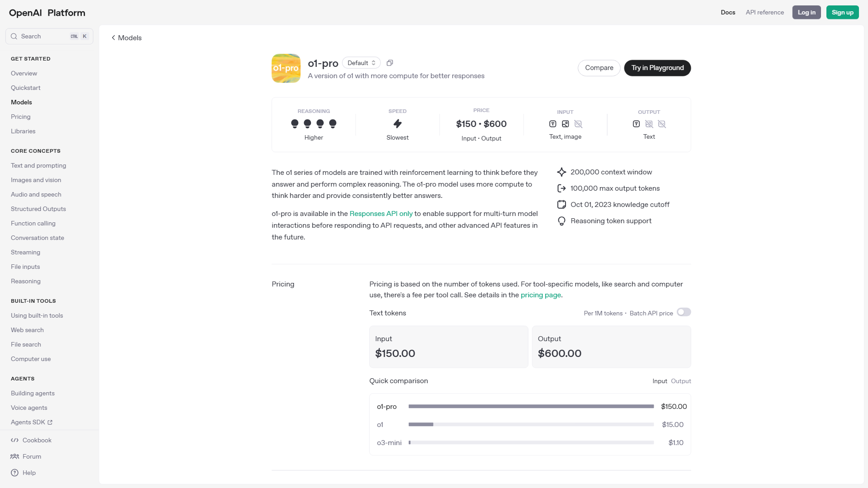The image size is (868, 488).
Task: Open Structured Outputs page
Action: (38, 209)
